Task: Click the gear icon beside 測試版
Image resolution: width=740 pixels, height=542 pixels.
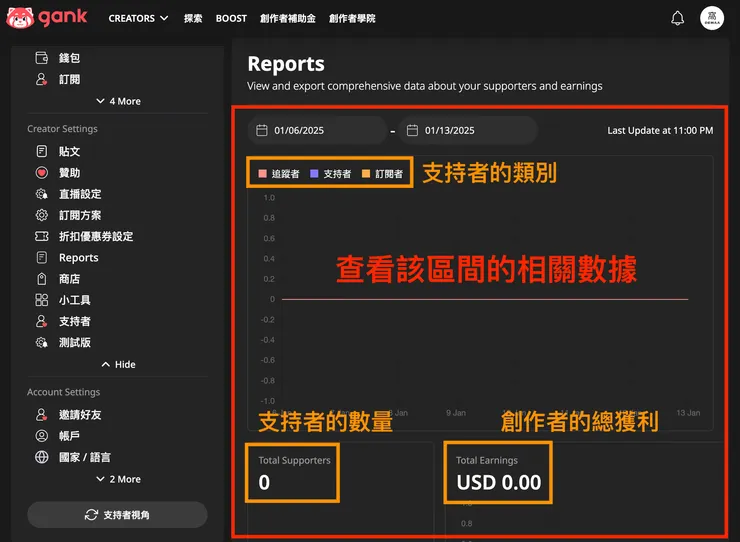Action: pyautogui.click(x=42, y=342)
